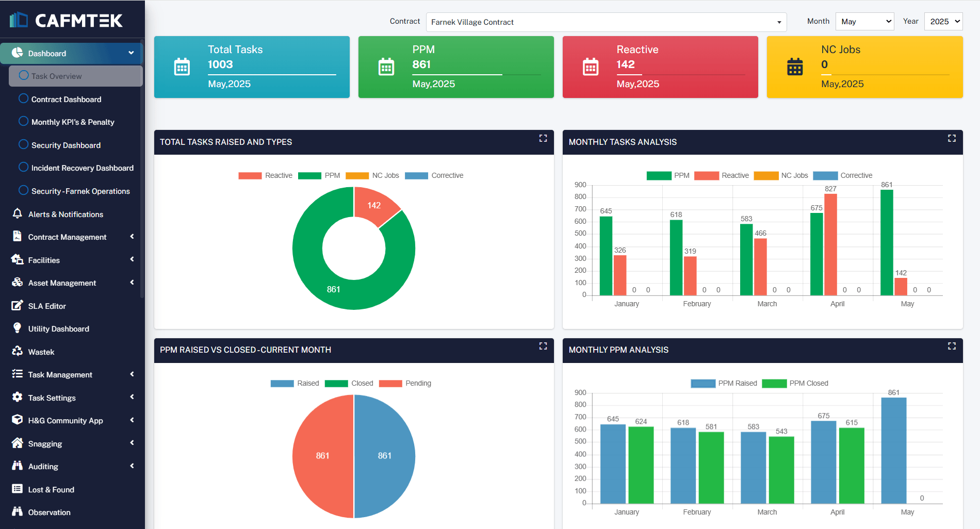Expand the Task Management menu

72,374
